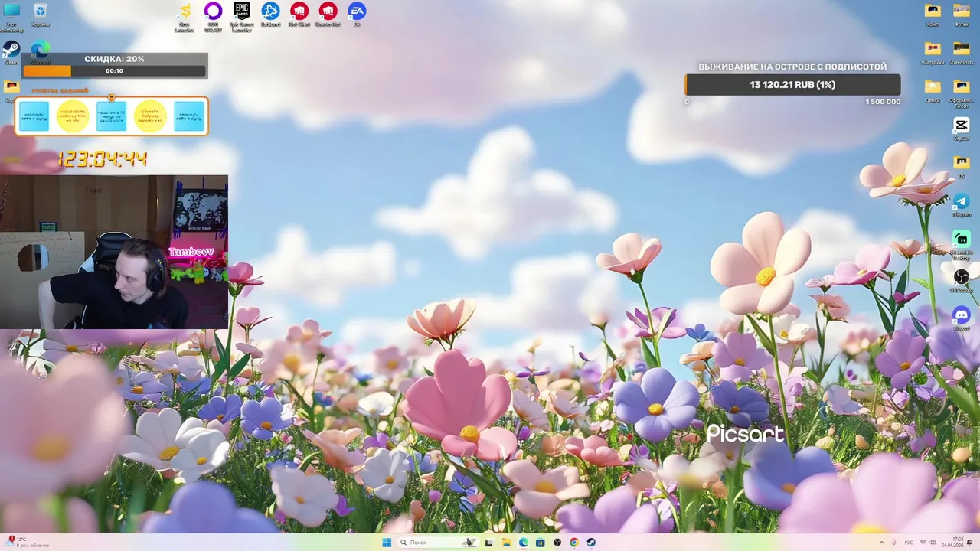Open File Explorer from the taskbar
The width and height of the screenshot is (980, 551).
tap(507, 543)
